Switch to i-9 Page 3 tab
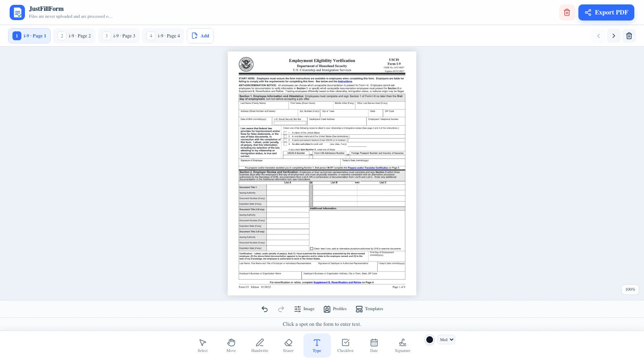Image resolution: width=644 pixels, height=362 pixels. (119, 36)
